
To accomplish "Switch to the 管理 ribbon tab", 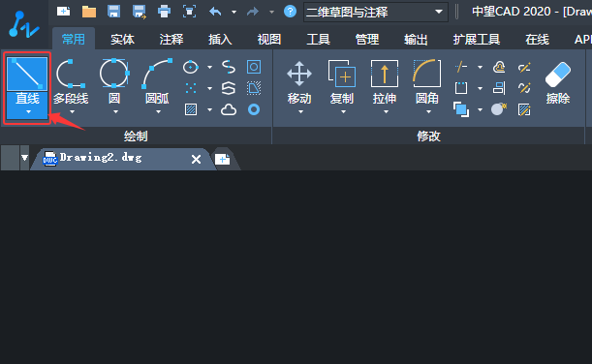I will click(x=367, y=40).
